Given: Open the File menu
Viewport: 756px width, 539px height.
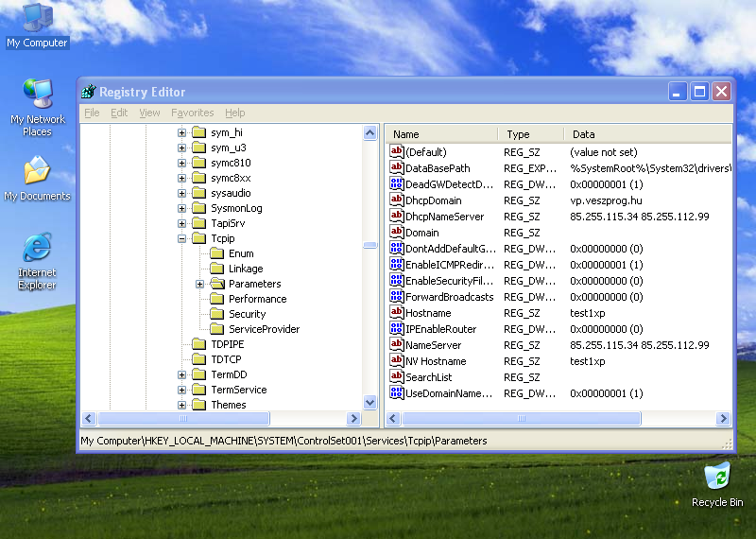Looking at the screenshot, I should [92, 113].
